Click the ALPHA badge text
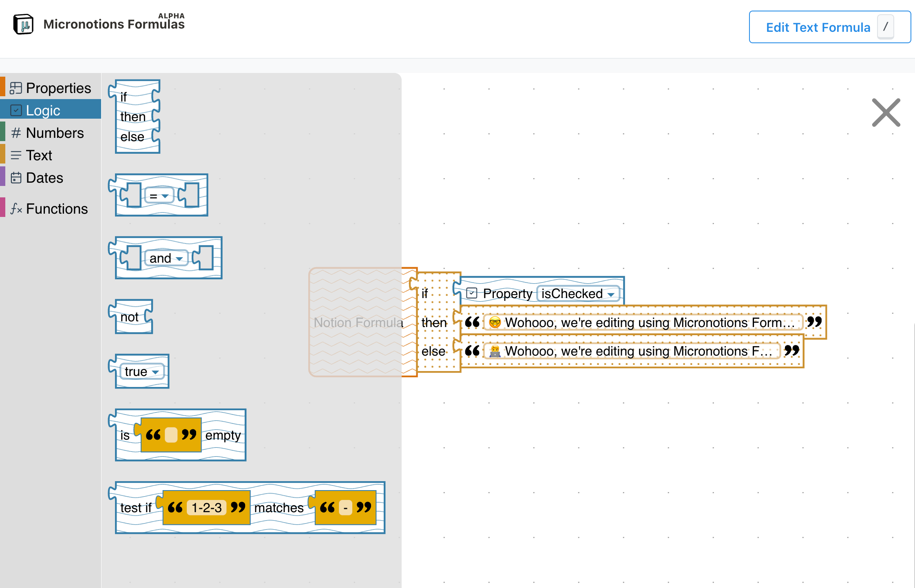The width and height of the screenshot is (915, 588). click(171, 16)
